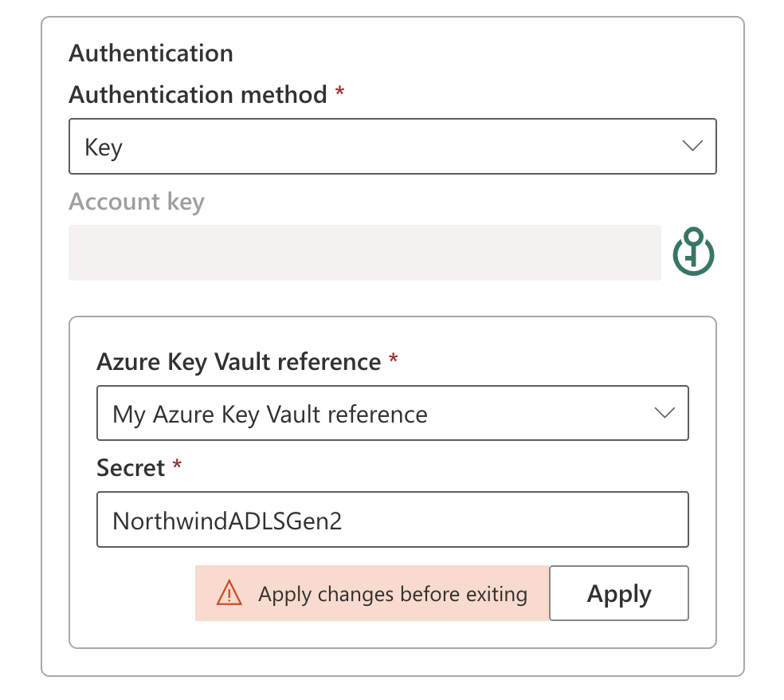The height and width of the screenshot is (700, 784).
Task: Click the Azure Key Vault reference label
Action: 237,362
